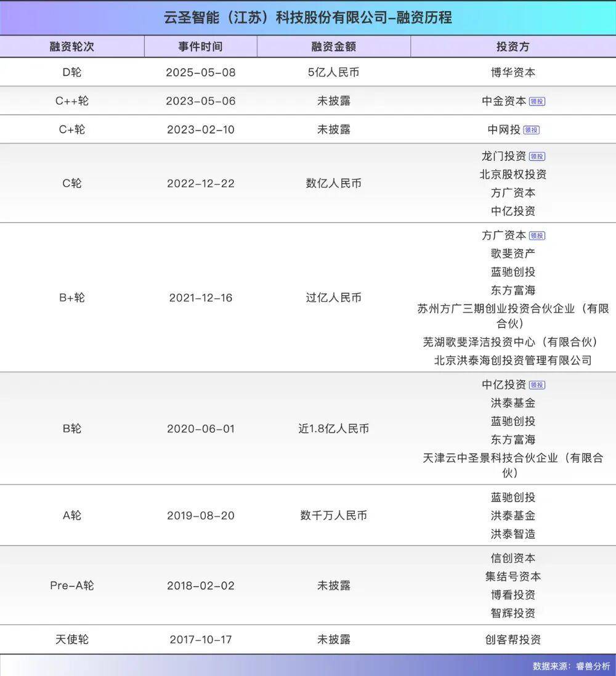The height and width of the screenshot is (676, 616).
Task: Select the 融资金额 column header
Action: [334, 47]
